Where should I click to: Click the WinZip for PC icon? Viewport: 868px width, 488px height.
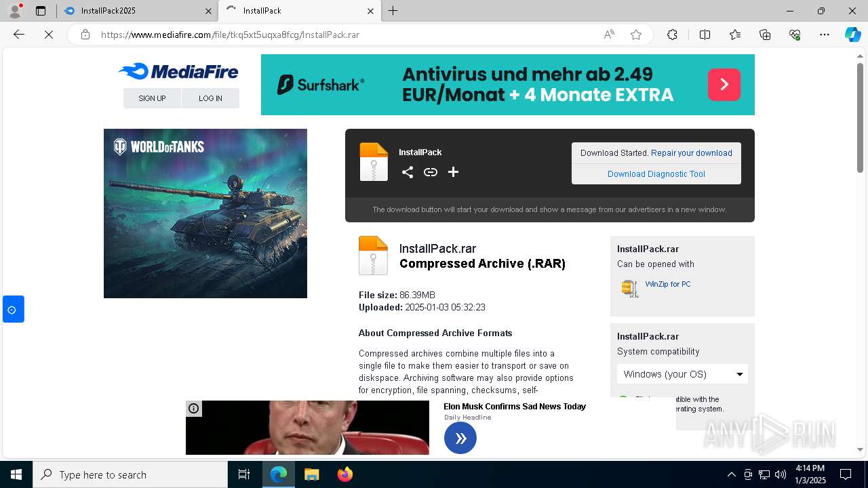(x=630, y=289)
